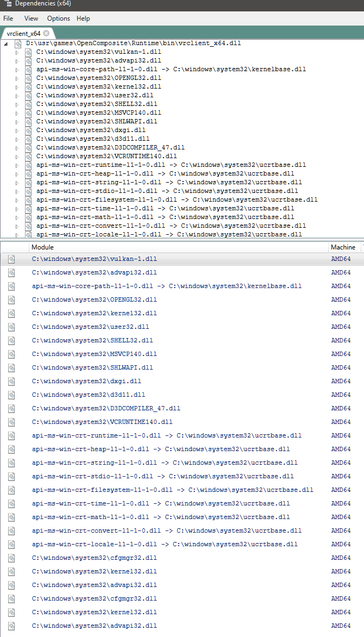
Task: Click the module list icon for SHLWAPI.dll
Action: pyautogui.click(x=11, y=367)
